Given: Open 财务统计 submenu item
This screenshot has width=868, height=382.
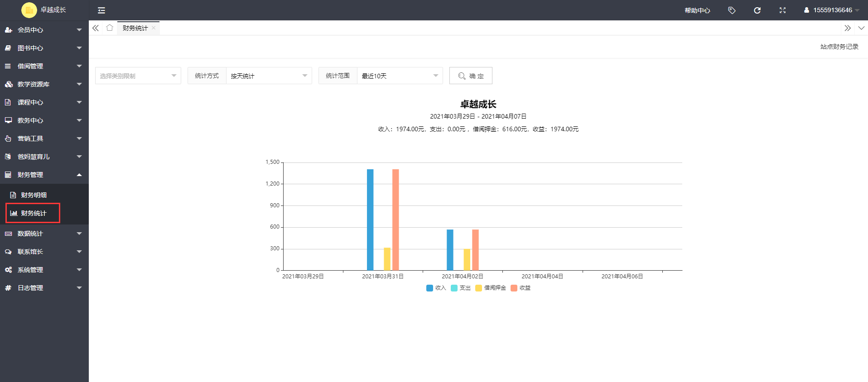Looking at the screenshot, I should click(x=44, y=213).
